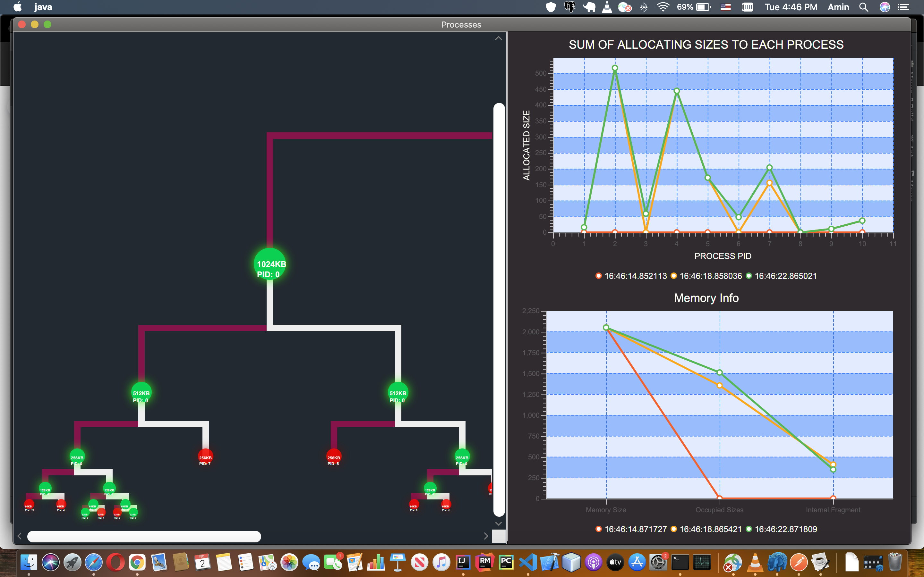Click the Wi-Fi status icon
The width and height of the screenshot is (924, 577).
click(663, 7)
